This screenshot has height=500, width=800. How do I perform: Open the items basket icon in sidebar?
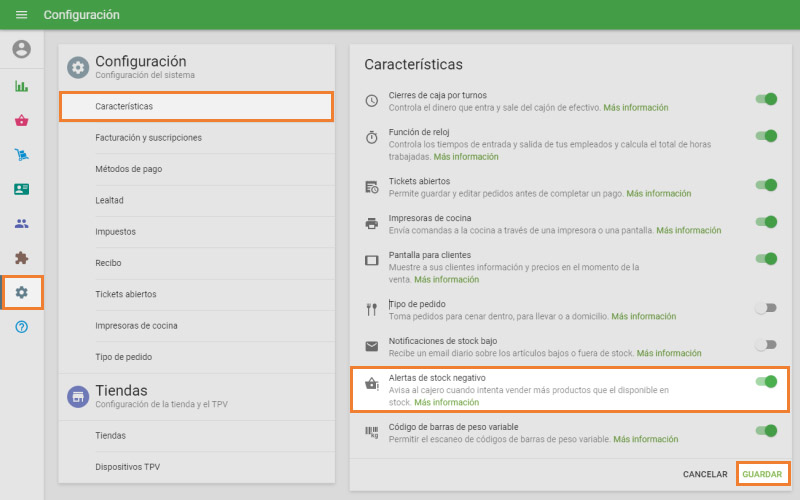pyautogui.click(x=21, y=120)
